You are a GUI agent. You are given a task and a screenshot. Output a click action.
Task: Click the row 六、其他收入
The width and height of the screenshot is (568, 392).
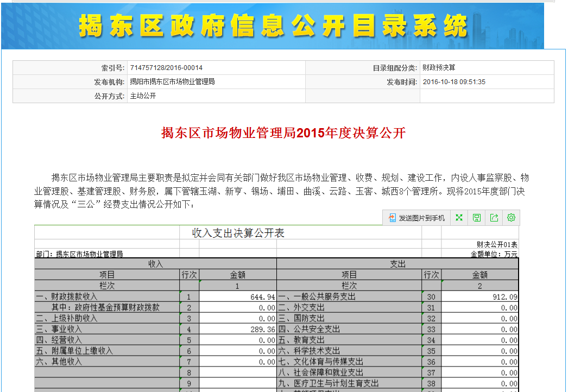(x=59, y=362)
